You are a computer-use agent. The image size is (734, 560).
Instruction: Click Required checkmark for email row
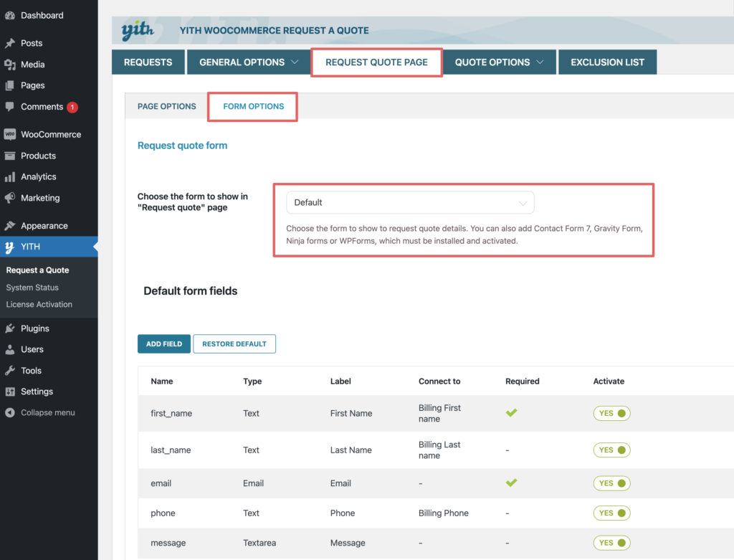[x=511, y=483]
